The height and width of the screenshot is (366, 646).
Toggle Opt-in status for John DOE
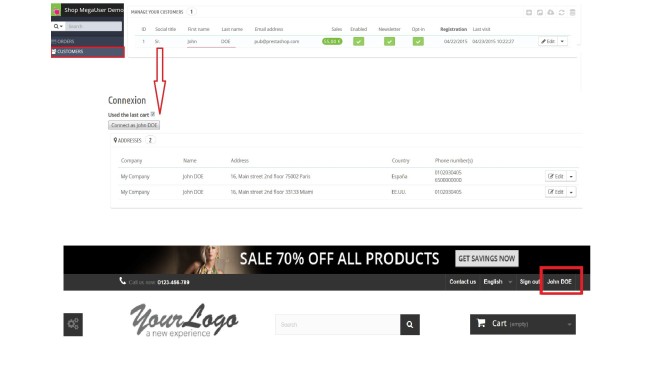pos(418,41)
